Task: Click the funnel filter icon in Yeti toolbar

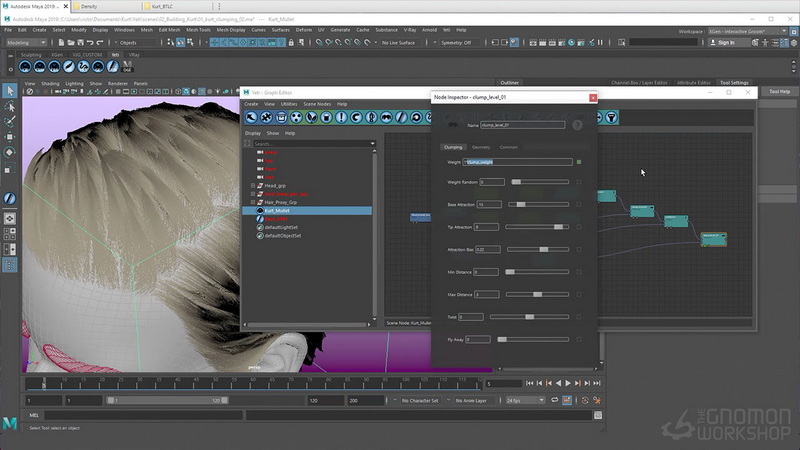Action: click(611, 117)
